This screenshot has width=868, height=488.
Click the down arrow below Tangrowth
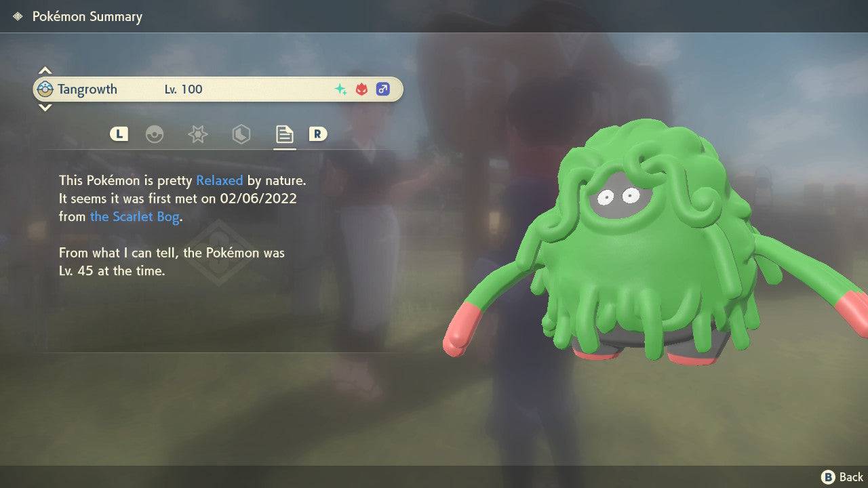[45, 108]
